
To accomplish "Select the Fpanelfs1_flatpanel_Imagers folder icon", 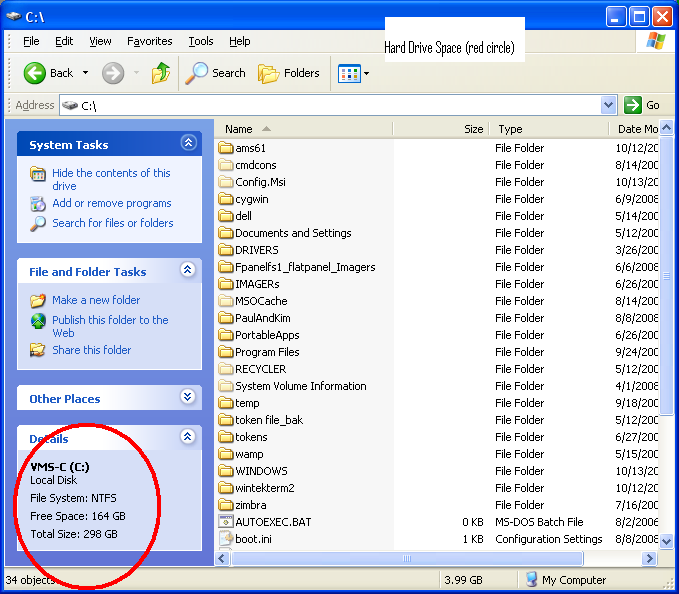I will coord(226,267).
